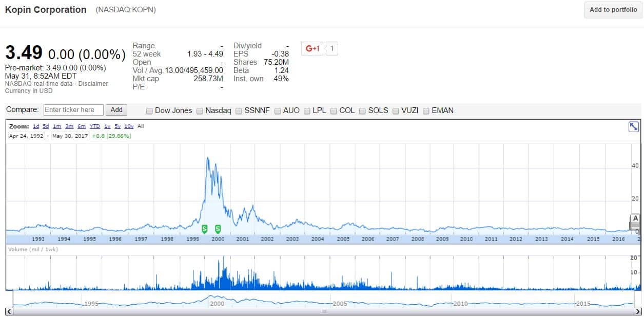
Task: Set zoom to 1y
Action: pos(107,126)
